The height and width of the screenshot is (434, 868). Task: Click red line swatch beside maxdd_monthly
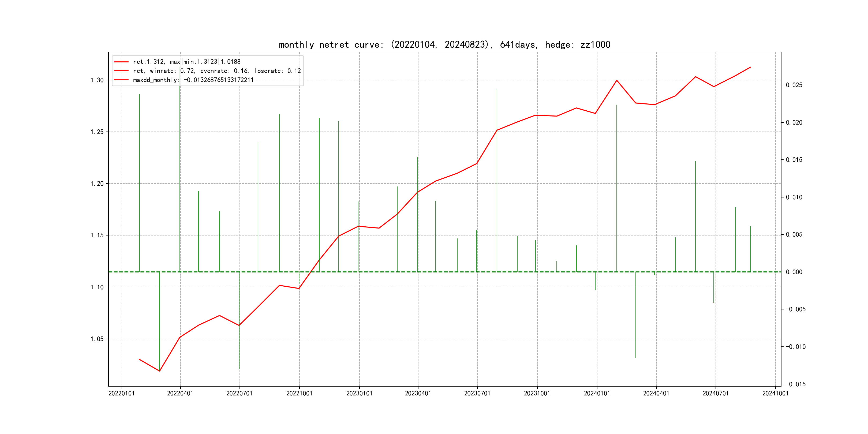pos(121,80)
